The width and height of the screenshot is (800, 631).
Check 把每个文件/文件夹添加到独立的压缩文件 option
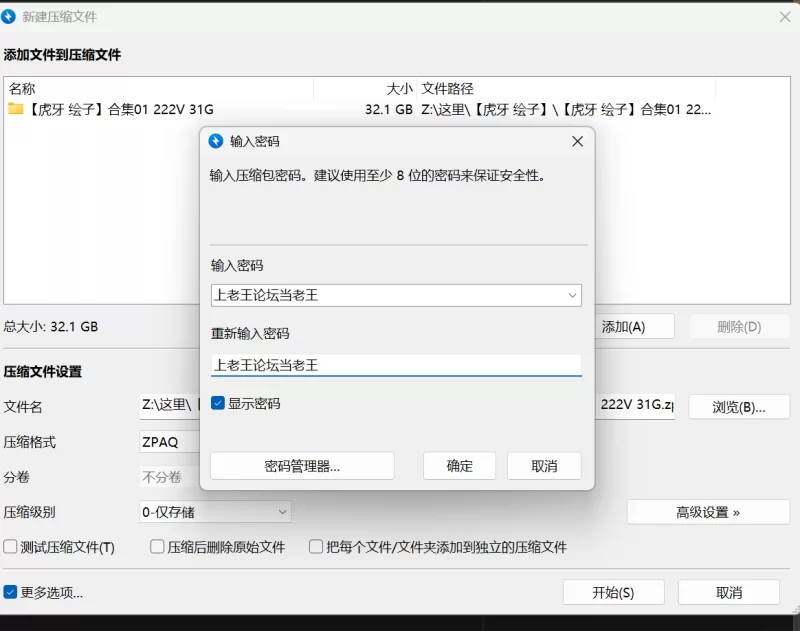point(316,547)
